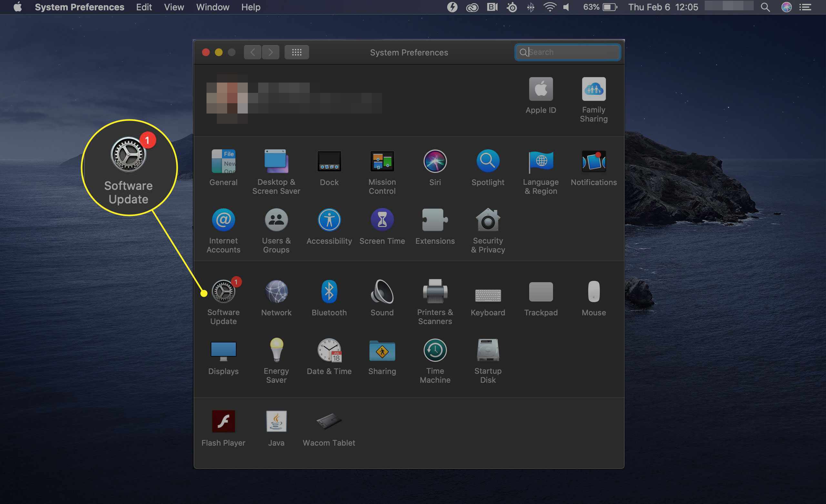826x504 pixels.
Task: Click the Wi-Fi status icon in menu bar
Action: coord(550,7)
